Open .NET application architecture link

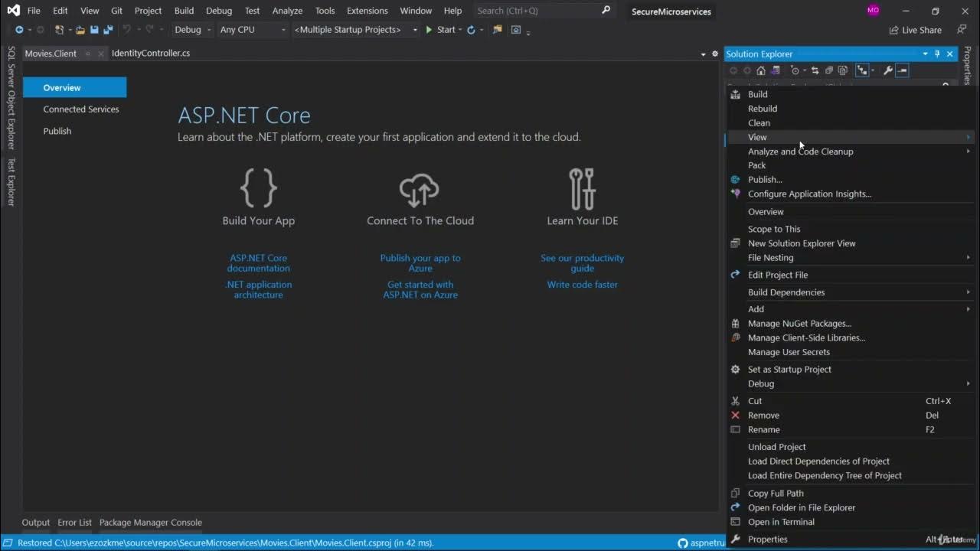(259, 289)
